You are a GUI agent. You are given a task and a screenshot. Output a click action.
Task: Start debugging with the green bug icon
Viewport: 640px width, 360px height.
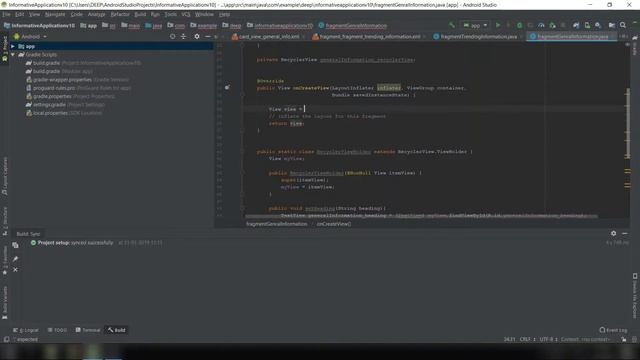[x=519, y=25]
